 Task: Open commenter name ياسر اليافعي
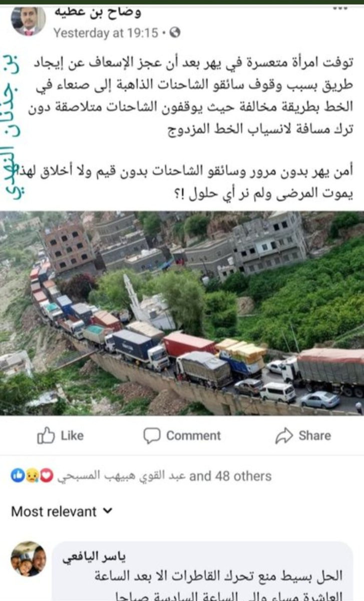95,557
